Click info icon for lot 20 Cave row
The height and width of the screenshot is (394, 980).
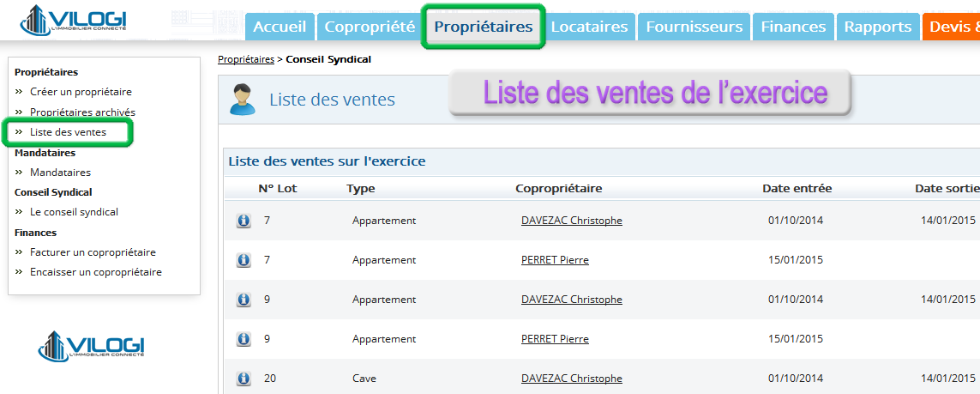[x=243, y=379]
